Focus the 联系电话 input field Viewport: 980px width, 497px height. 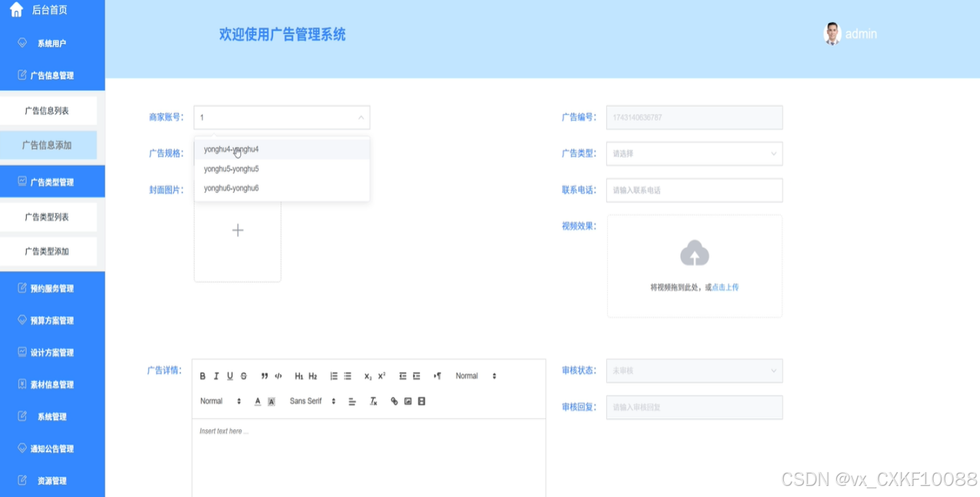point(694,190)
